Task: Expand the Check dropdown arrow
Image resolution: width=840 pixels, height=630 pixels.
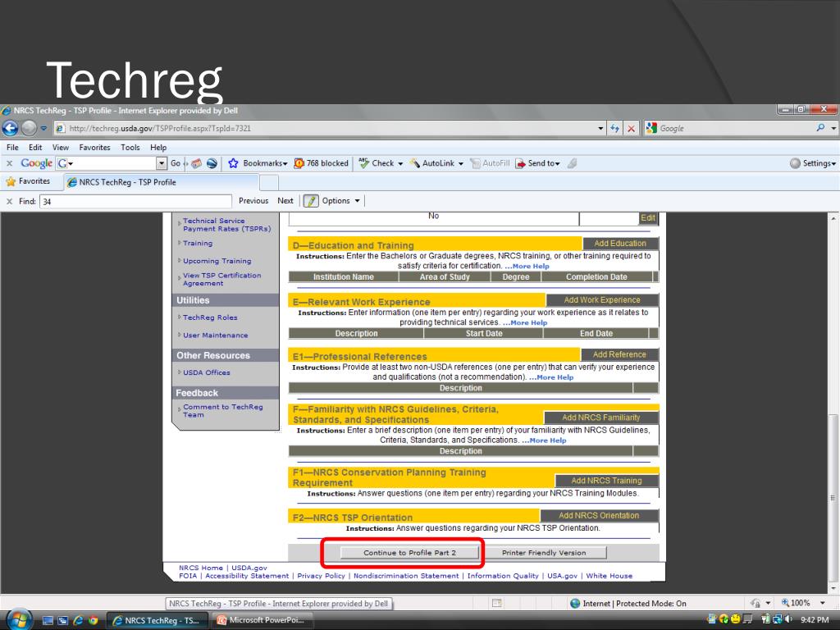Action: point(400,163)
